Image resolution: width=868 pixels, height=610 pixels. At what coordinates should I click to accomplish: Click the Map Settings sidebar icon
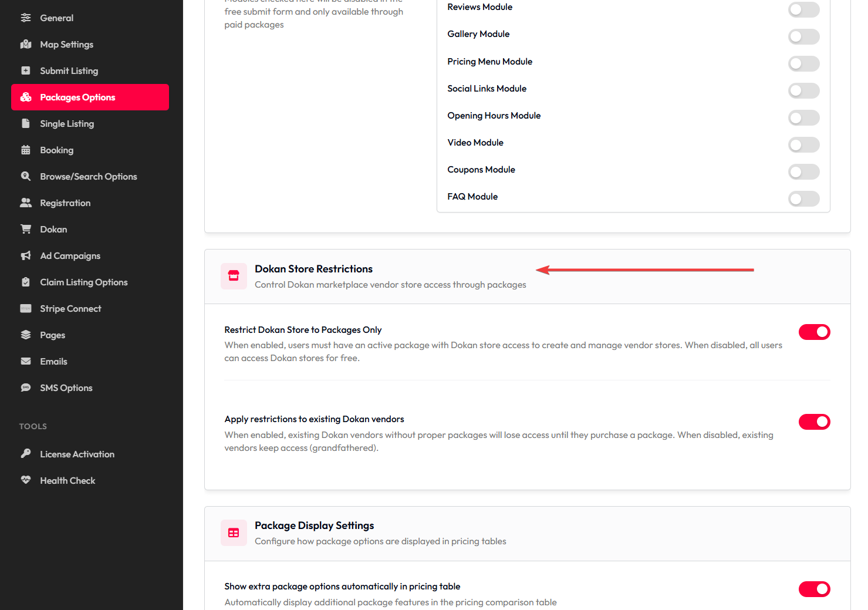click(26, 45)
